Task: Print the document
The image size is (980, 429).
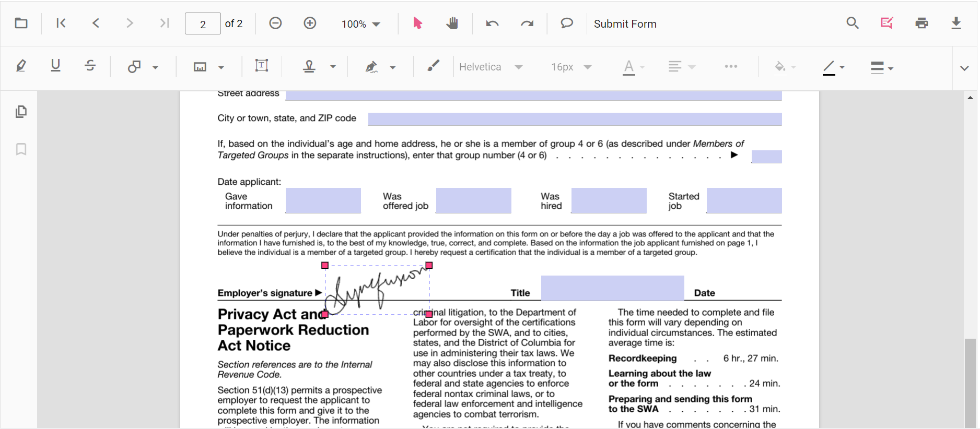Action: pos(921,23)
